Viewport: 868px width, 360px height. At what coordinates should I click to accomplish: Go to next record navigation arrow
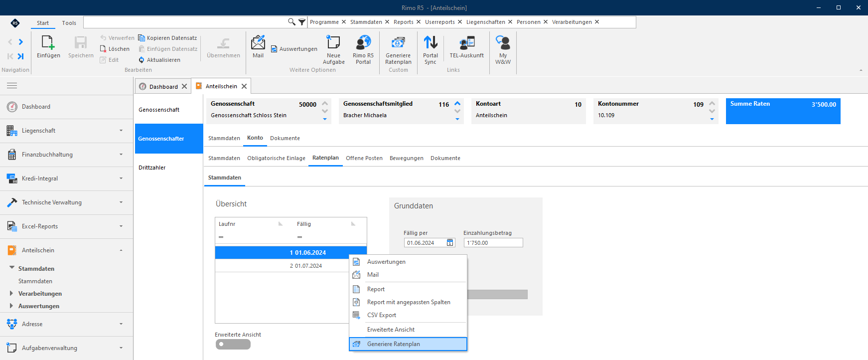pyautogui.click(x=20, y=42)
